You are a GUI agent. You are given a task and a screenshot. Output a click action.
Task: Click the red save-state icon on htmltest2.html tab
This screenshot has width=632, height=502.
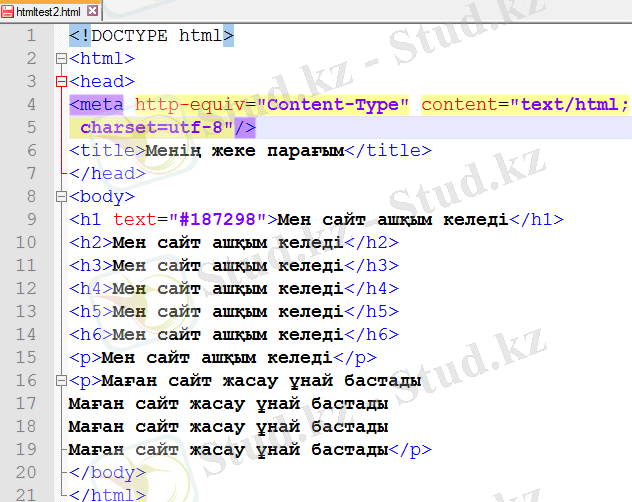[x=7, y=12]
